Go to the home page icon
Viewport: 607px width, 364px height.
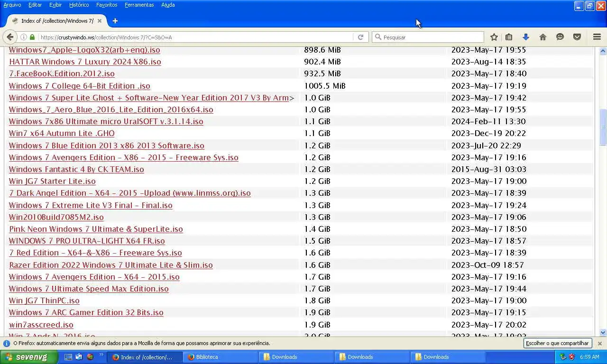coord(543,37)
